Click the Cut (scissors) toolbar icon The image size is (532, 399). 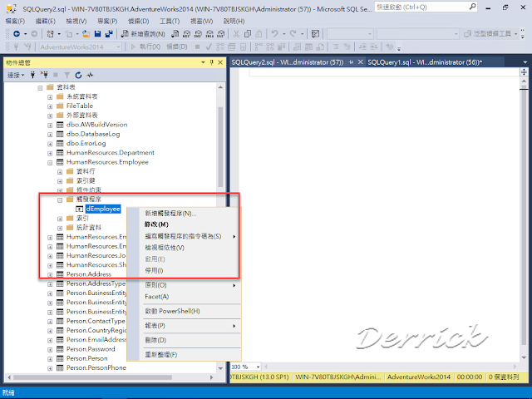coord(236,33)
